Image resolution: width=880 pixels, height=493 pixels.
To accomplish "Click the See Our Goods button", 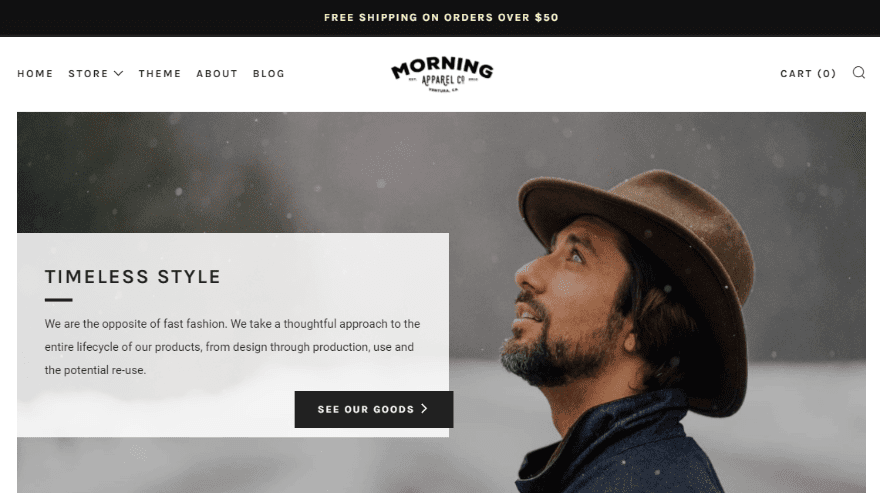I will 374,409.
